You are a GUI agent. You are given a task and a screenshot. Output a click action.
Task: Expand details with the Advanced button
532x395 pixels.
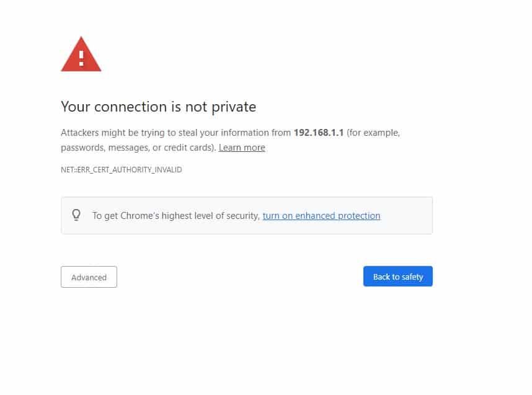tap(89, 277)
